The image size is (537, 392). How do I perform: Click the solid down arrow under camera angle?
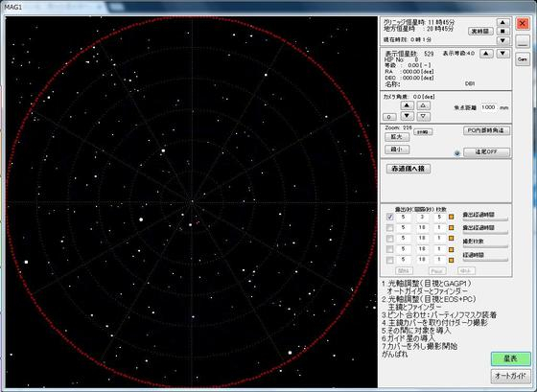click(x=407, y=116)
